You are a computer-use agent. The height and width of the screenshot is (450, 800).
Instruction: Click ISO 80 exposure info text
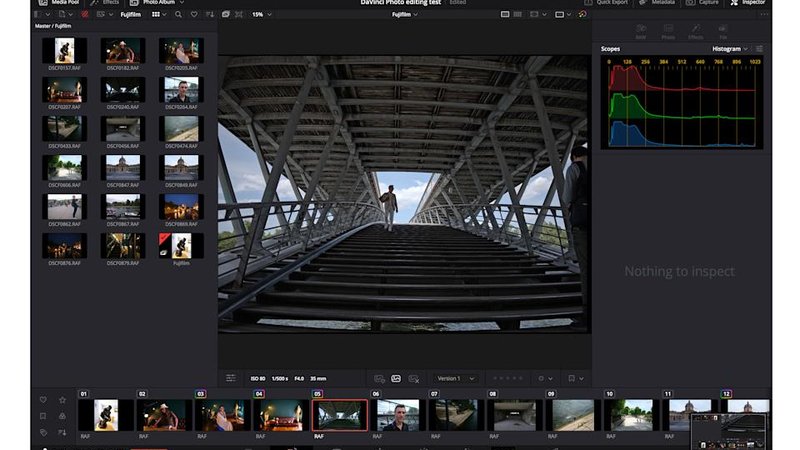pyautogui.click(x=258, y=379)
